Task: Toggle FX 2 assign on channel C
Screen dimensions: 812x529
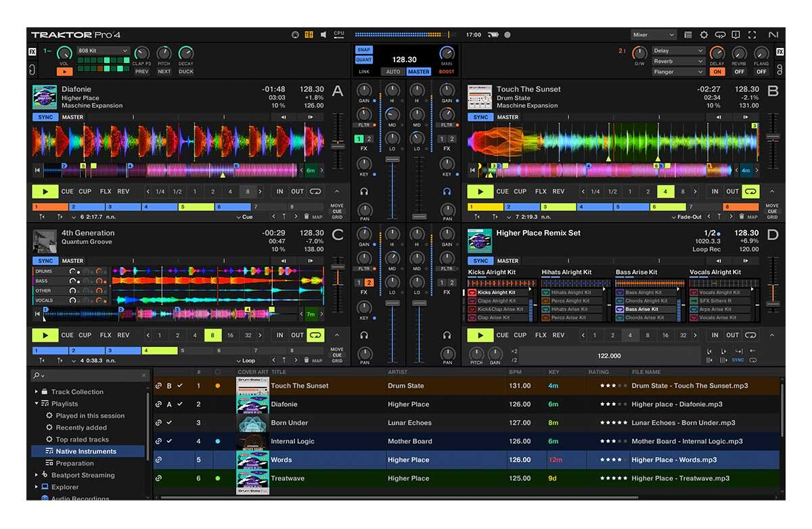Action: (369, 283)
